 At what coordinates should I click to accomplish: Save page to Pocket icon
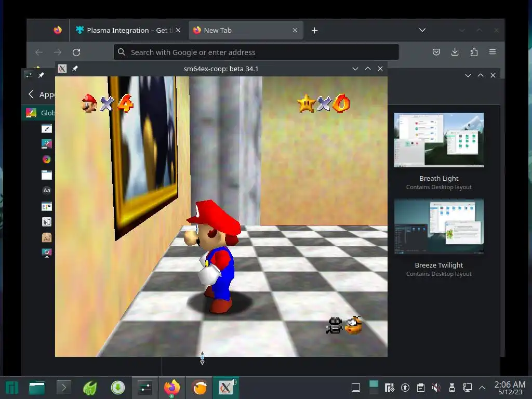[x=436, y=52]
